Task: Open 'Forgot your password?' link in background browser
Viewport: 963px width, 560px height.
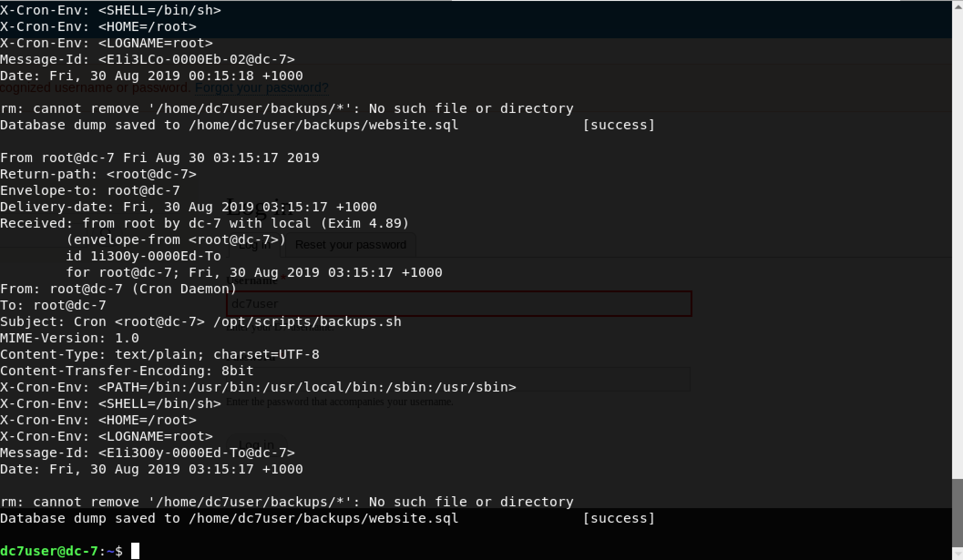Action: click(x=261, y=87)
